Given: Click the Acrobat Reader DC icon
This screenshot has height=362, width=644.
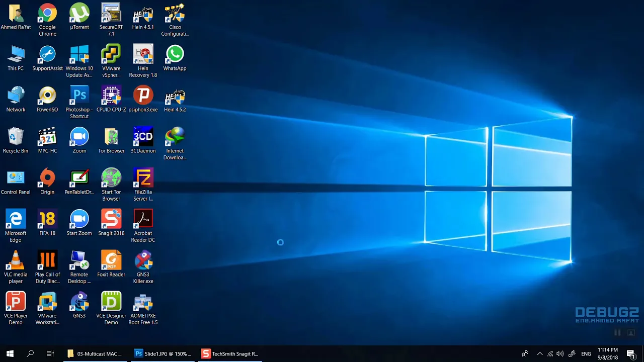Looking at the screenshot, I should click(143, 226).
